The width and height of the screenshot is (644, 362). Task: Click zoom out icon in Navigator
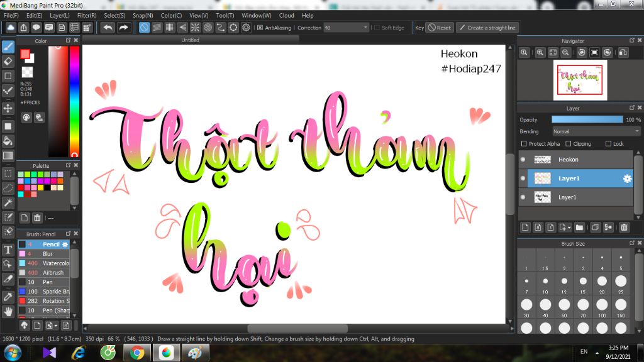(x=565, y=53)
